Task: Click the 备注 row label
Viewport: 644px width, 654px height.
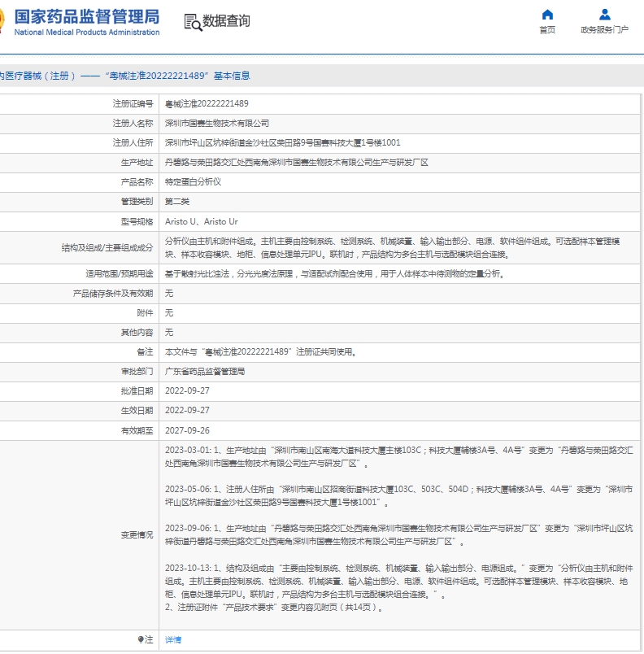Action: pos(145,352)
